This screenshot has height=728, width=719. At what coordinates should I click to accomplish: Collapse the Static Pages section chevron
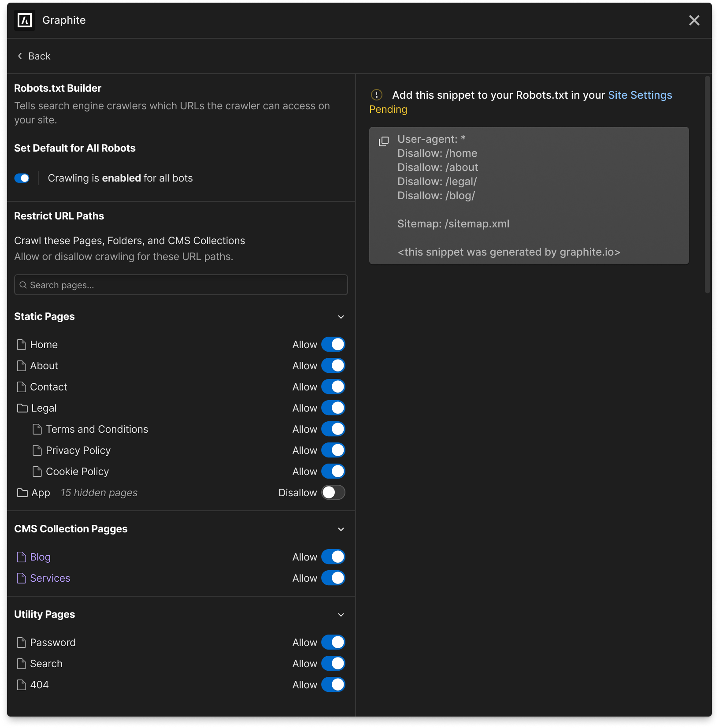(x=341, y=317)
